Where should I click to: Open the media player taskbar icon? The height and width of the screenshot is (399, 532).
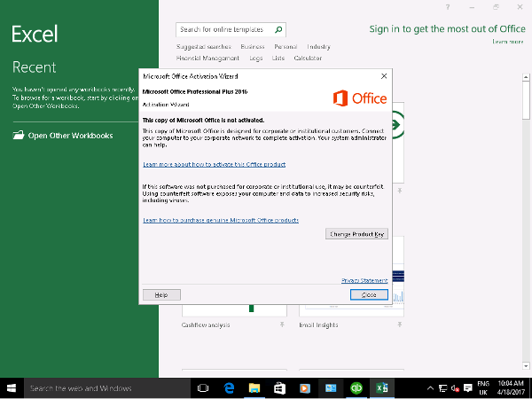pyautogui.click(x=305, y=388)
